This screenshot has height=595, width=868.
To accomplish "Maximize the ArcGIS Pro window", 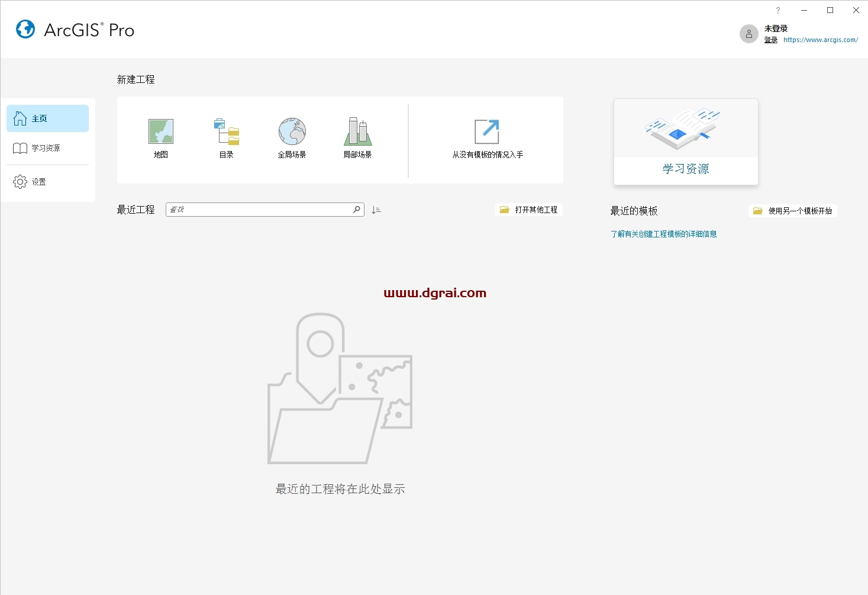I will click(830, 10).
